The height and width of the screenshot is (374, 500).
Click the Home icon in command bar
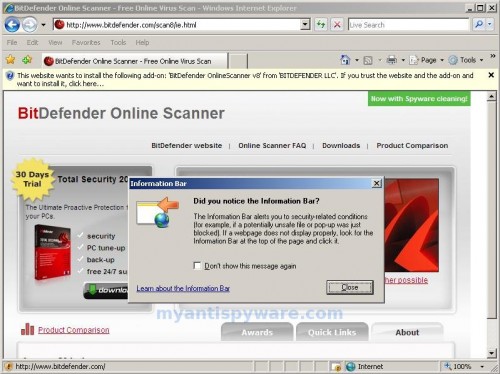[x=345, y=60]
